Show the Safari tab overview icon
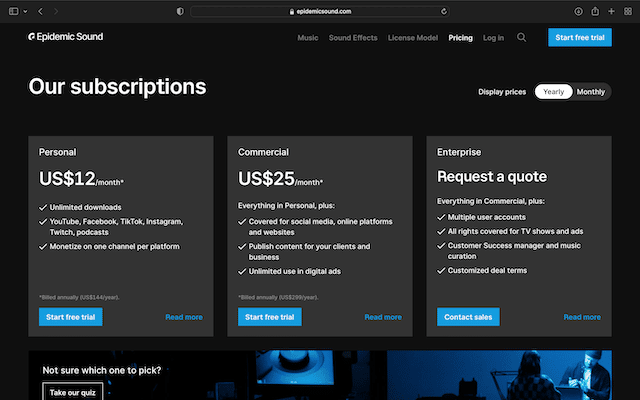This screenshot has width=640, height=400. (x=626, y=11)
